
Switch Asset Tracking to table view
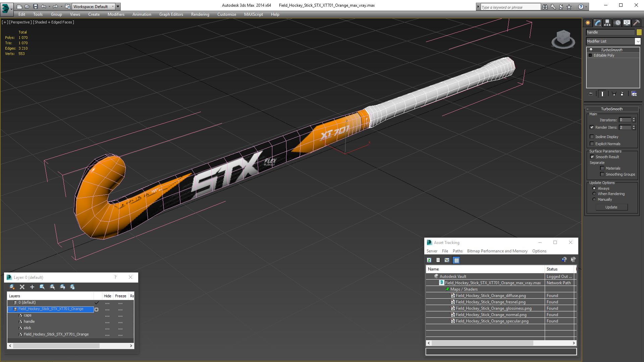coord(457,260)
